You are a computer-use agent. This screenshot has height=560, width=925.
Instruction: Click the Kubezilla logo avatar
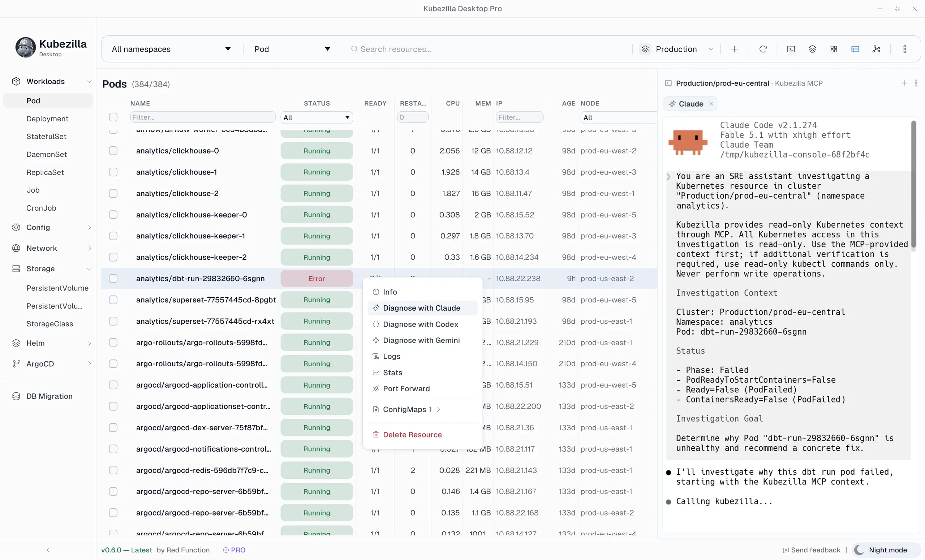pos(26,47)
